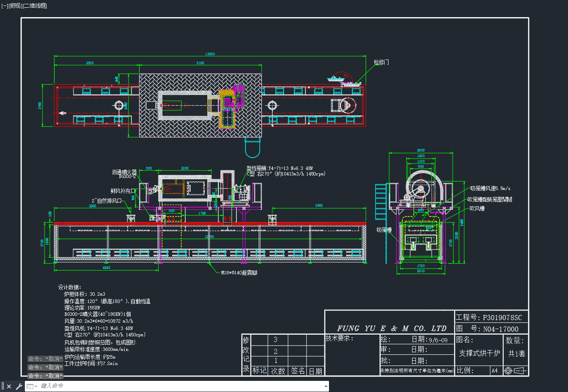Select the BG300-2噴火器(40~190KW)1個 line
This screenshot has height=392, width=568.
click(98, 314)
